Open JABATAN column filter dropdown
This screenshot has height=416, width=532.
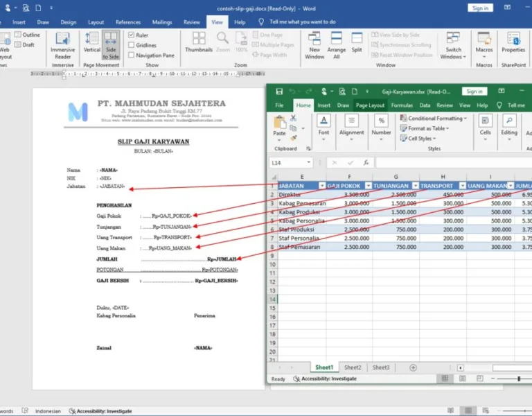pos(322,186)
